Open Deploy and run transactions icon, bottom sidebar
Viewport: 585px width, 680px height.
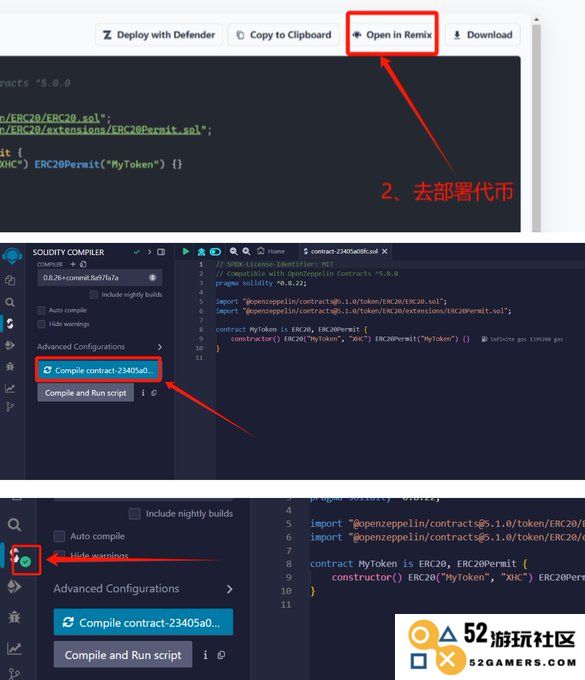pos(14,586)
